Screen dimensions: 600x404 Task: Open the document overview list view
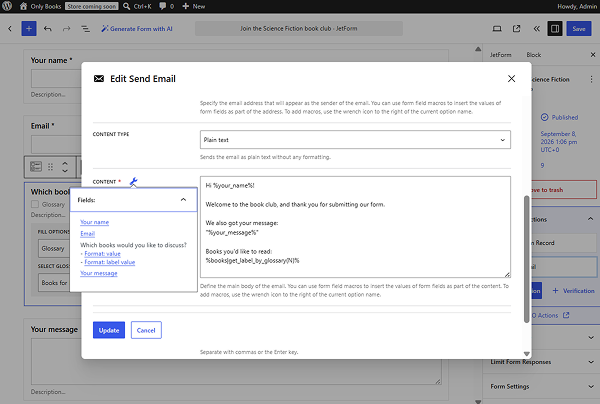point(85,29)
